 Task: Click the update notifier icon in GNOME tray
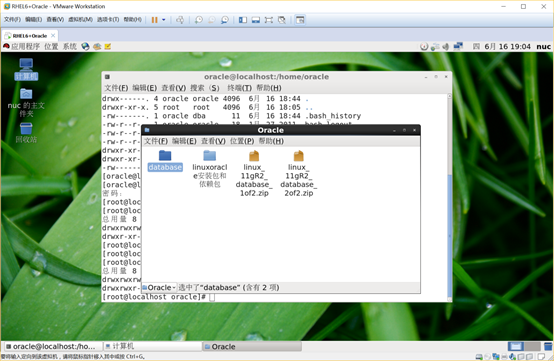[424, 46]
